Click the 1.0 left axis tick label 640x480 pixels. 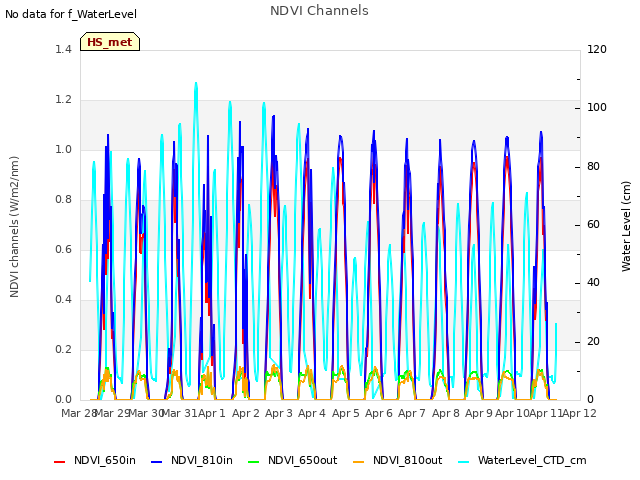pyautogui.click(x=63, y=149)
